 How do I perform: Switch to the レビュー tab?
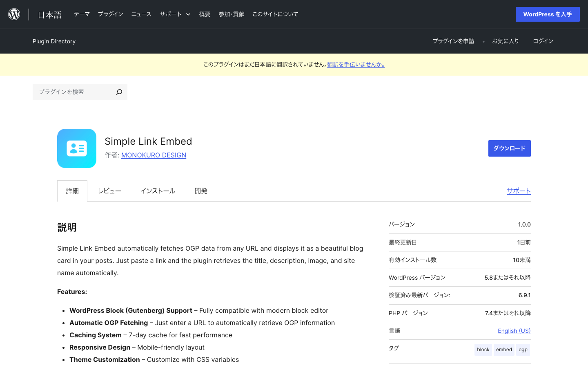pos(109,191)
